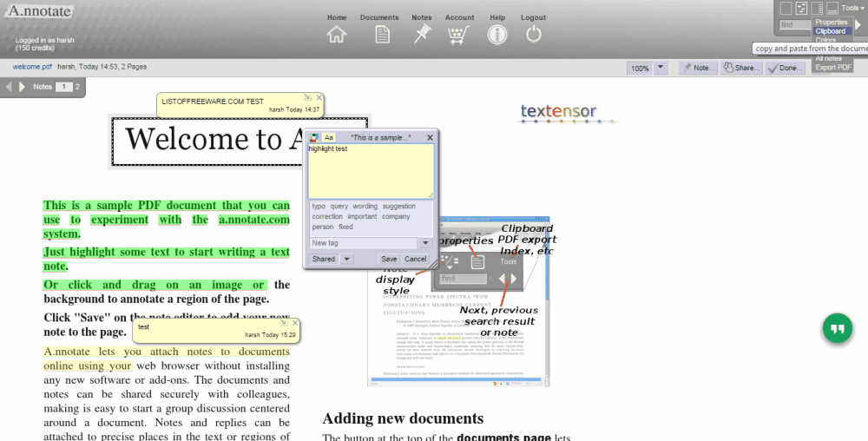Click the green chat quote bubble
Viewport: 868px width, 441px height.
pyautogui.click(x=838, y=329)
